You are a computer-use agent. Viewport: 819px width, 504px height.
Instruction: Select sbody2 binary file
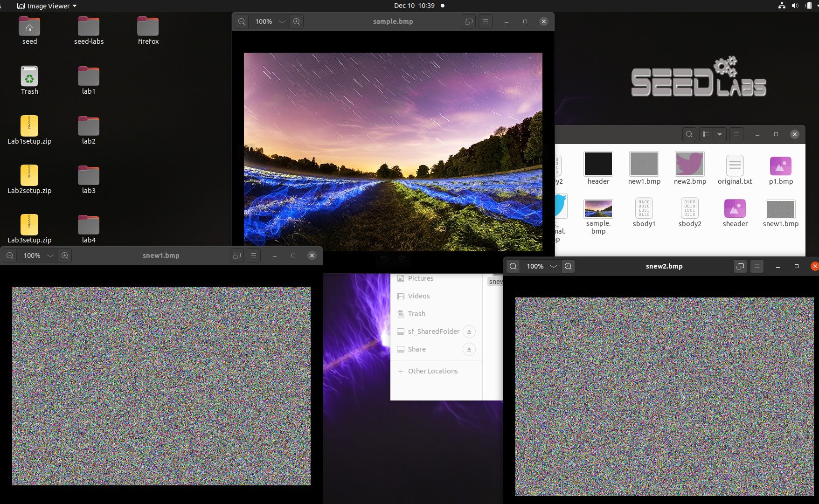click(x=690, y=212)
